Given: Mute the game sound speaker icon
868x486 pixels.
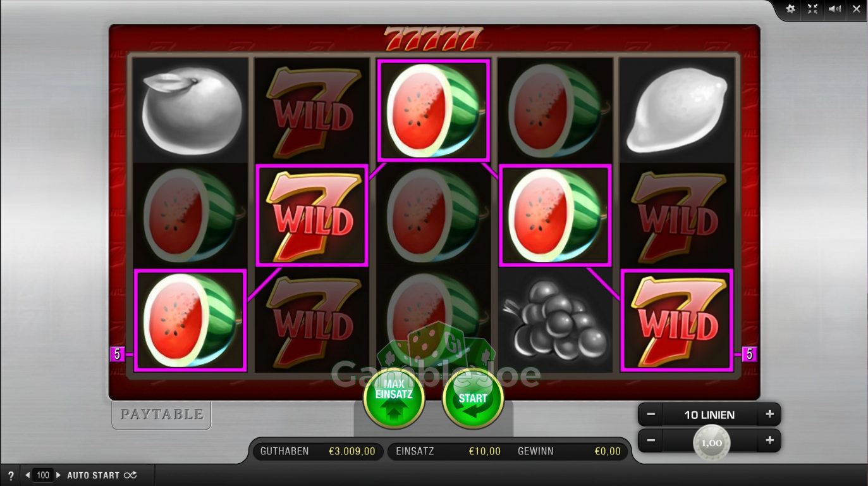Looking at the screenshot, I should [x=835, y=9].
